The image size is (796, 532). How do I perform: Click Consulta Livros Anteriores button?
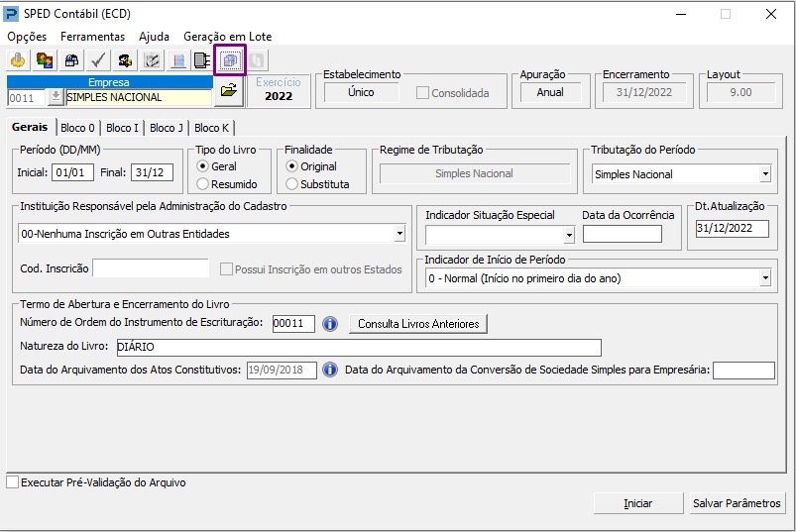coord(418,324)
